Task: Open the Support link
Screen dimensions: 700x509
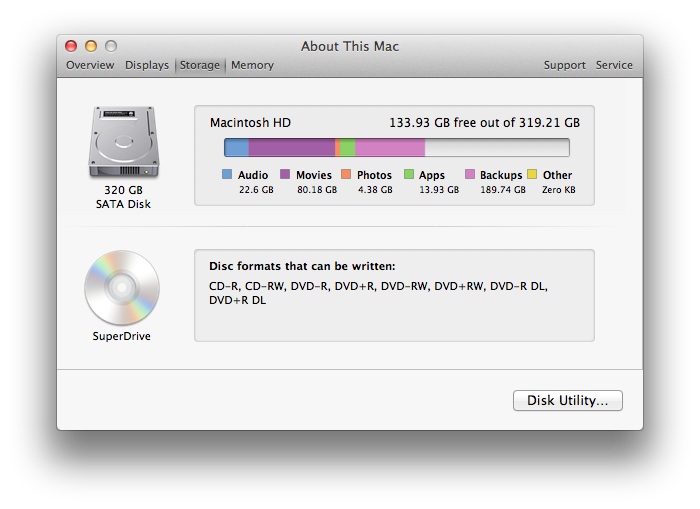Action: [564, 65]
